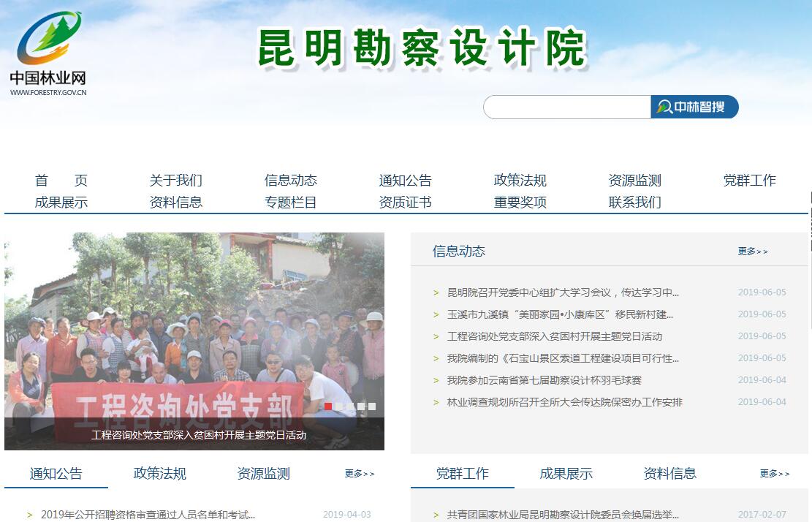Viewport: 812px width, 522px height.
Task: Select the last slideshow indicator dot
Action: coord(372,406)
